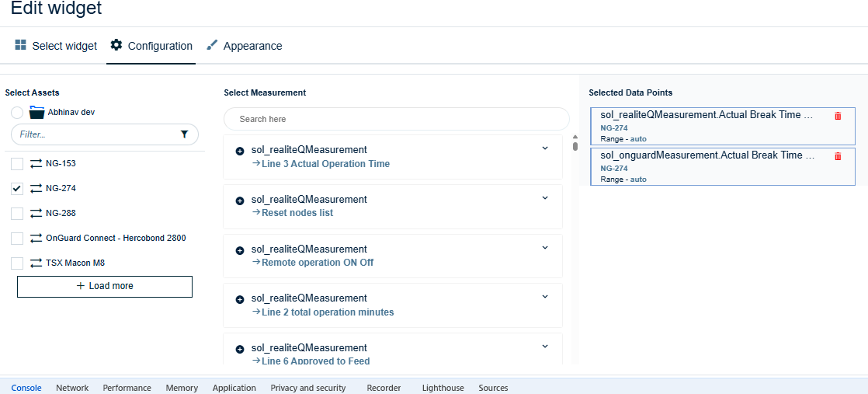The image size is (868, 394).
Task: Open the Network panel in DevTools
Action: 72,388
